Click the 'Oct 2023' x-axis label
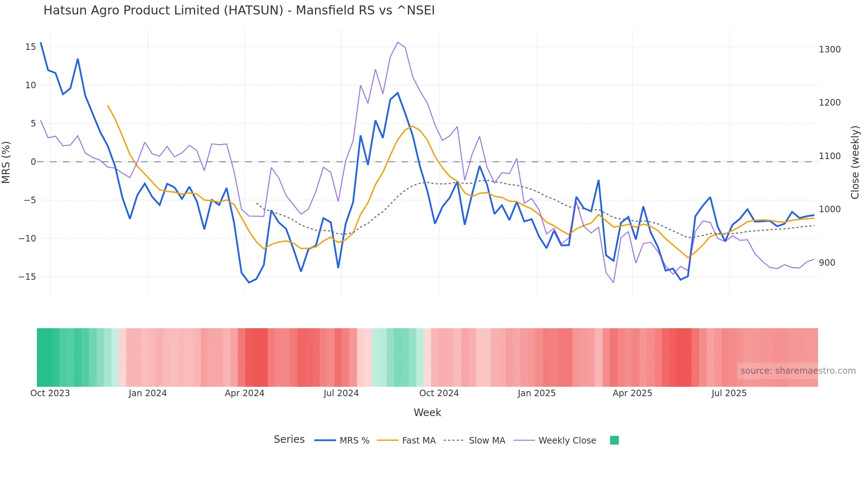Viewport: 868px width, 488px height. [50, 393]
